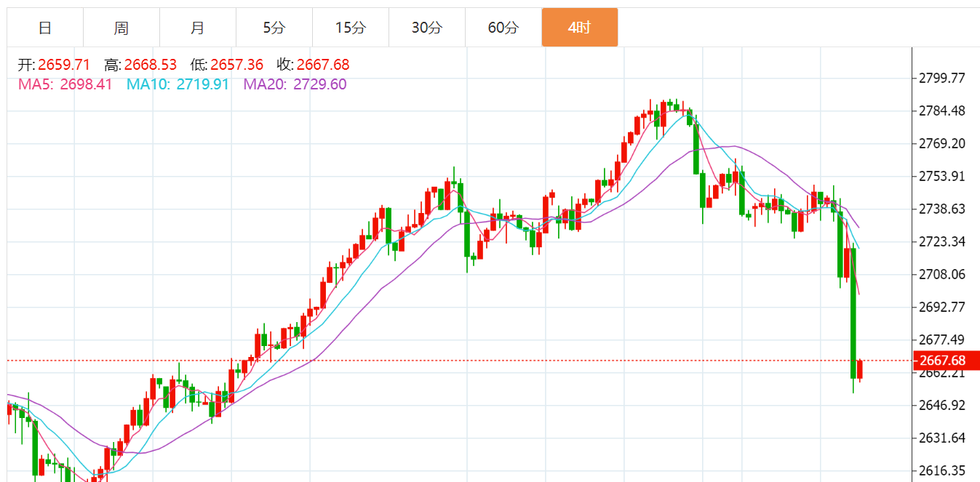Select the 60分 timeframe tab

pyautogui.click(x=503, y=28)
